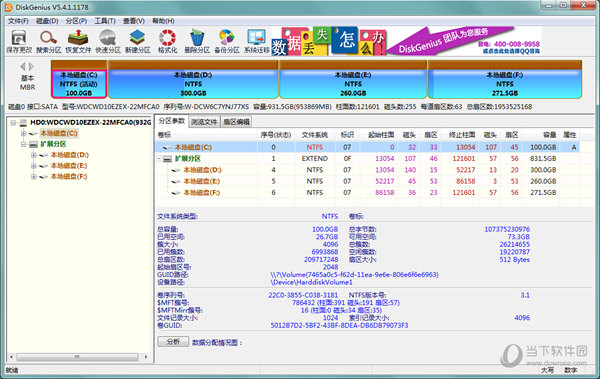The height and width of the screenshot is (379, 600).
Task: Open the 分区(P) menu
Action: (x=76, y=21)
